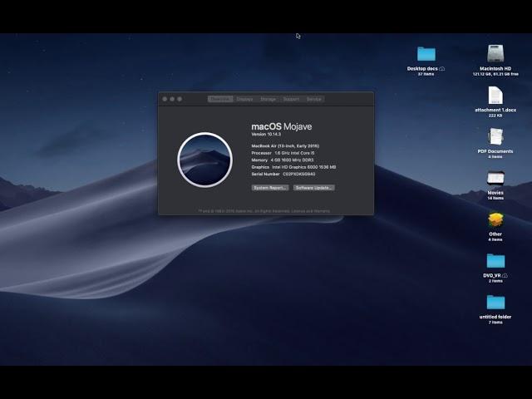532x399 pixels.
Task: Click the Processor '1.6 GHz Intel Core i5' value
Action: coord(294,153)
